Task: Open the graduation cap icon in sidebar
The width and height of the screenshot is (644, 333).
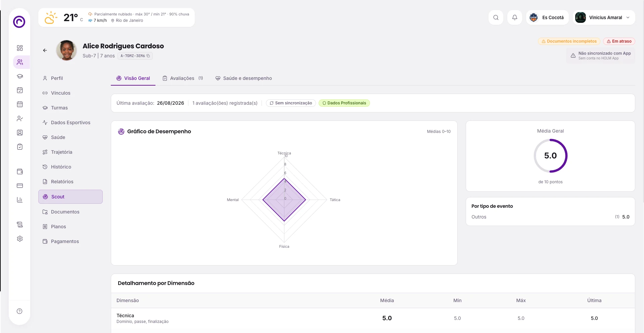Action: pyautogui.click(x=20, y=76)
